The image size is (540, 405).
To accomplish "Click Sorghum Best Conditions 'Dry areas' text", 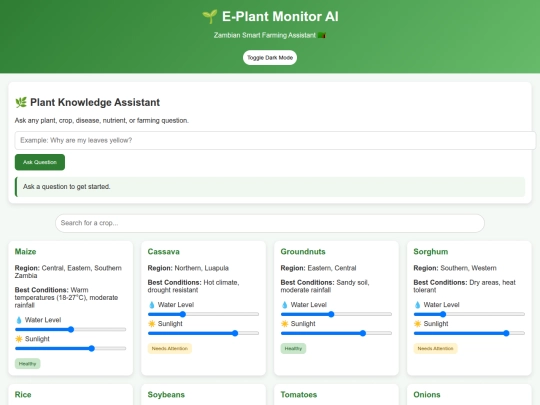I will [485, 282].
